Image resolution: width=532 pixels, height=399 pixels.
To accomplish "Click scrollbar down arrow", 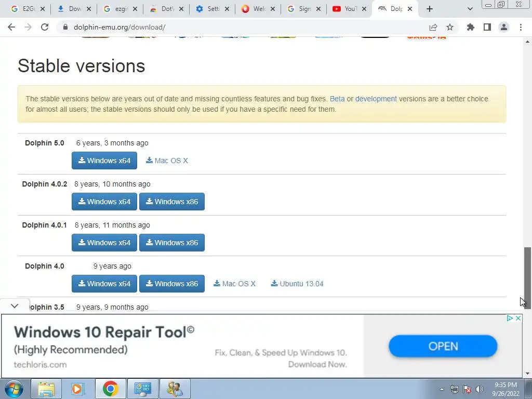I will tap(527, 374).
